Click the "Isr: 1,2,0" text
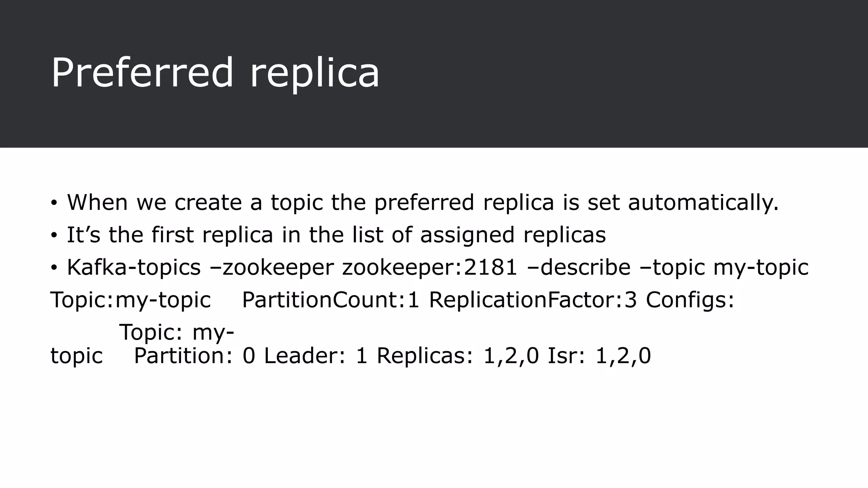Screen dimensions: 868x488 (x=599, y=355)
